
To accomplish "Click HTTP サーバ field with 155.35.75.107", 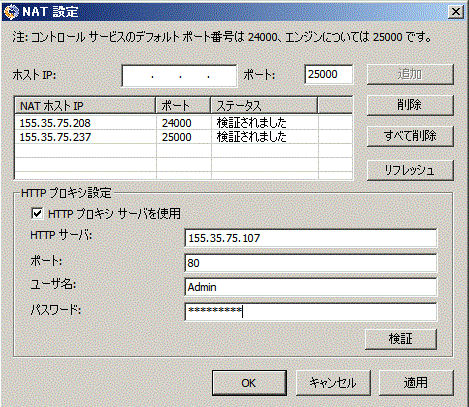I will [x=310, y=238].
